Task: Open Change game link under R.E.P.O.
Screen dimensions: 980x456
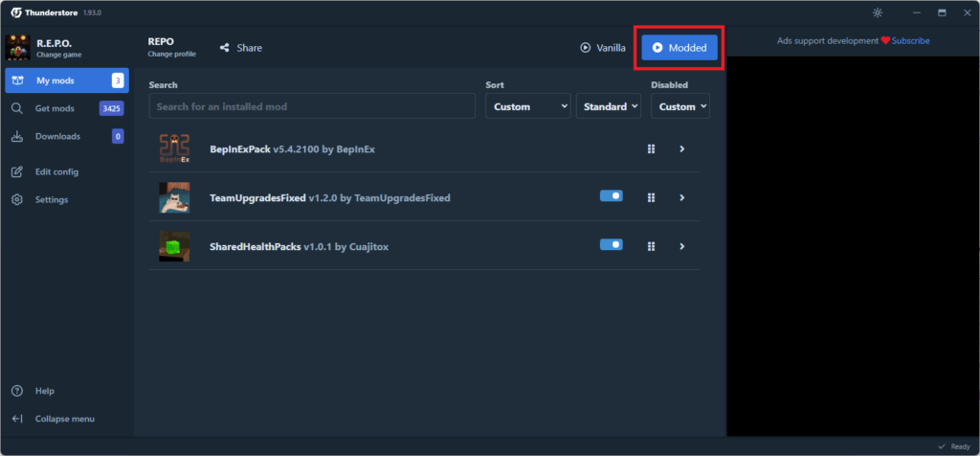Action: point(58,55)
